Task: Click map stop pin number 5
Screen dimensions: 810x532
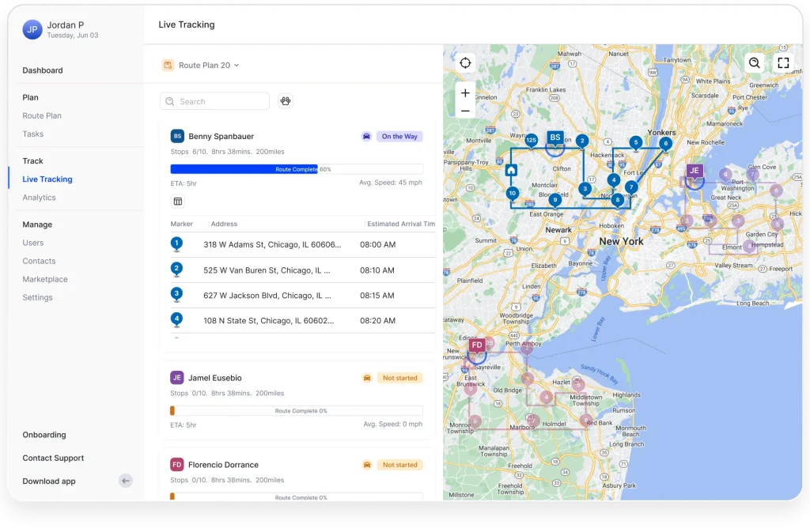Action: 636,142
